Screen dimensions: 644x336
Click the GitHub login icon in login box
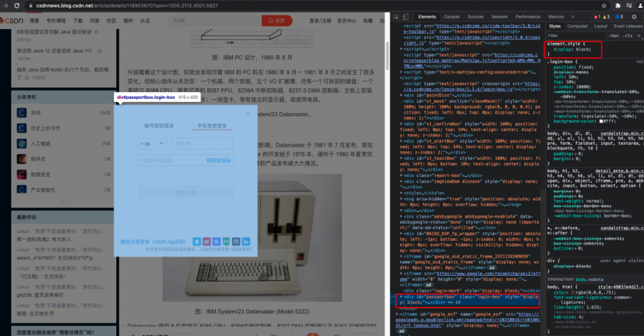[x=236, y=241]
